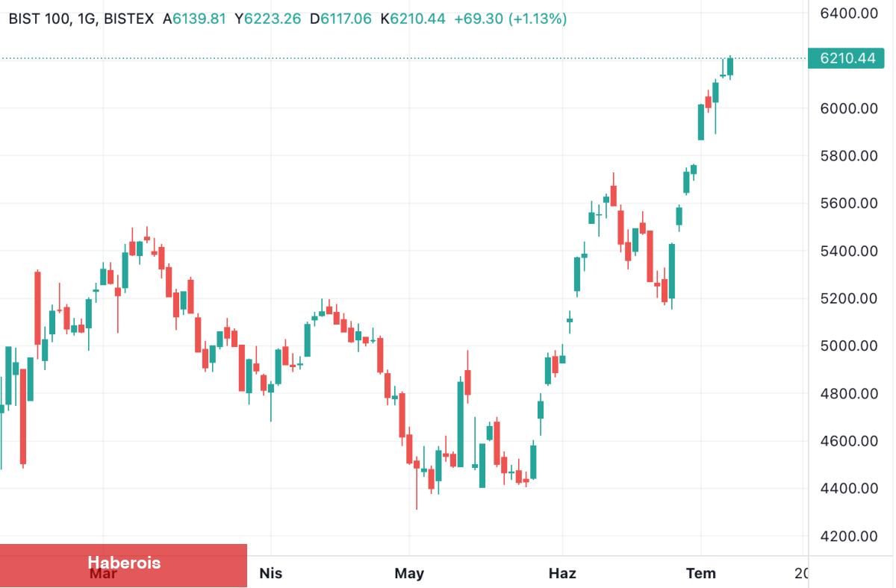Click the 5000.00 price scale label

coord(848,345)
